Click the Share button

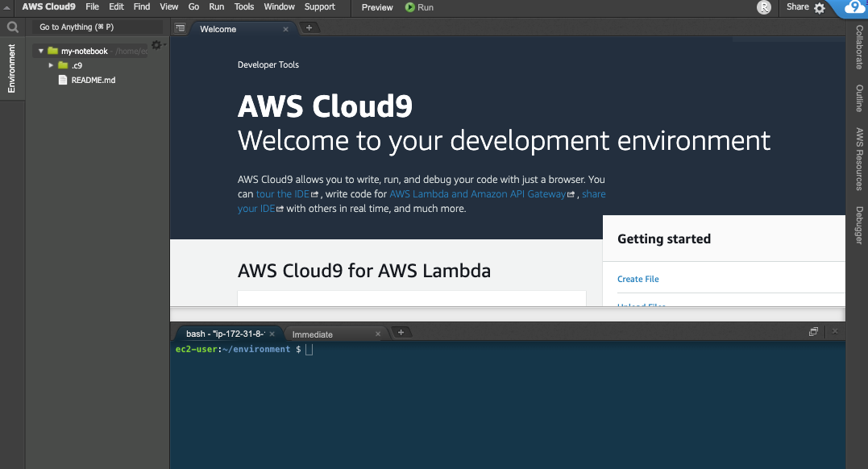click(x=798, y=6)
